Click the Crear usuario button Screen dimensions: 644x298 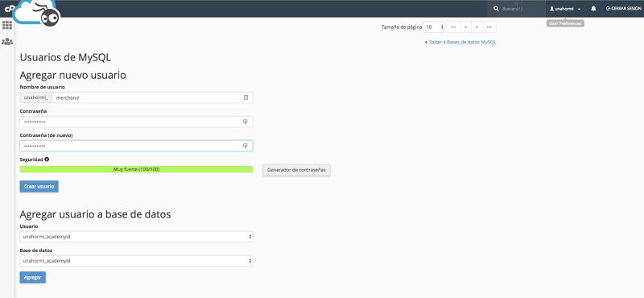[39, 186]
